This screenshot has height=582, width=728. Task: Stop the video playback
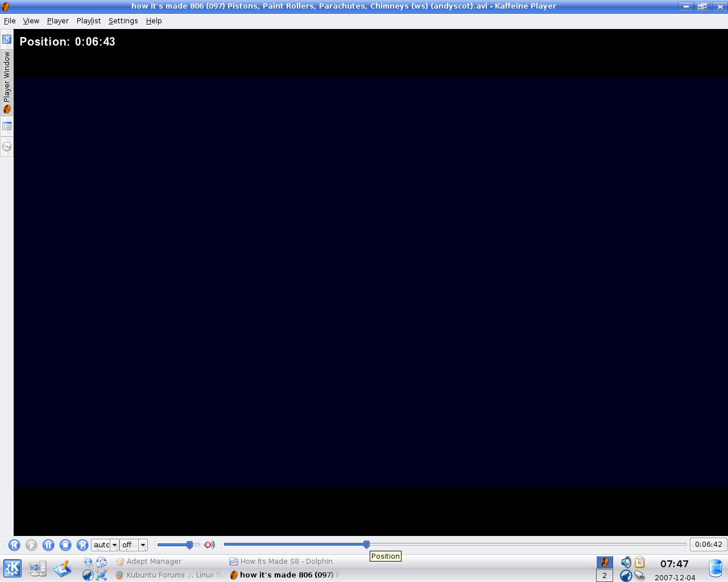(x=65, y=545)
